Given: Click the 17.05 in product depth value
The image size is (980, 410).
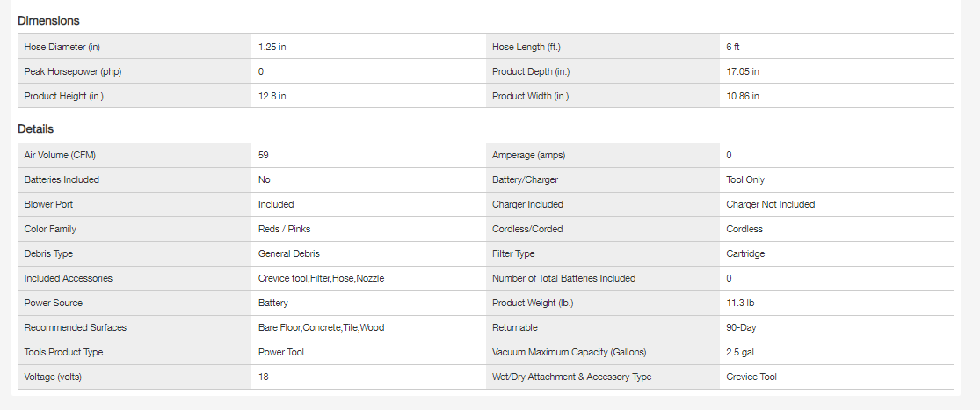Looking at the screenshot, I should point(743,71).
